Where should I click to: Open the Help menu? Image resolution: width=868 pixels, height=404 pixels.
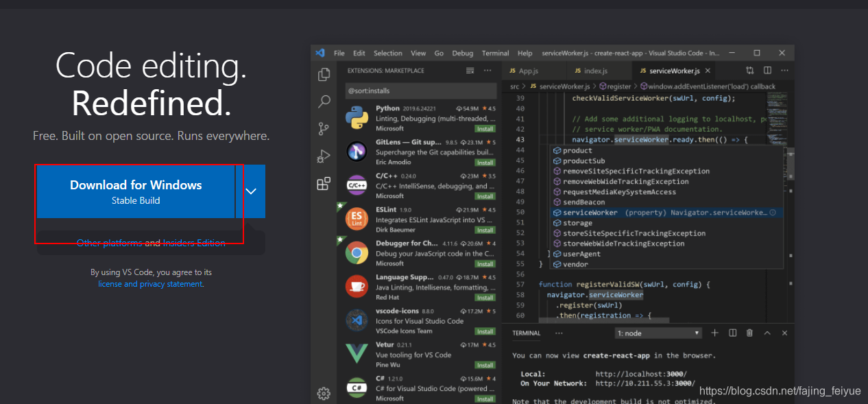click(x=525, y=53)
